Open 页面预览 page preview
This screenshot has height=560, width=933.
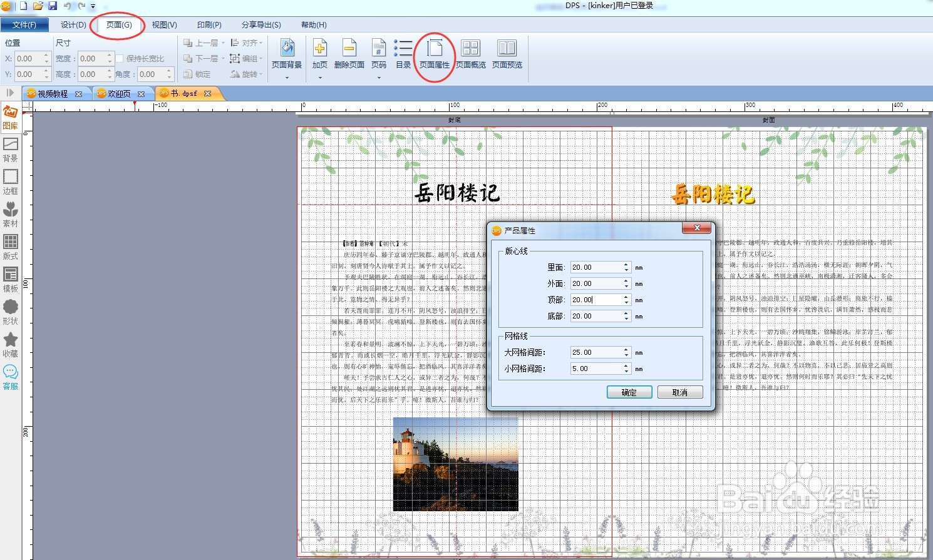click(x=507, y=54)
